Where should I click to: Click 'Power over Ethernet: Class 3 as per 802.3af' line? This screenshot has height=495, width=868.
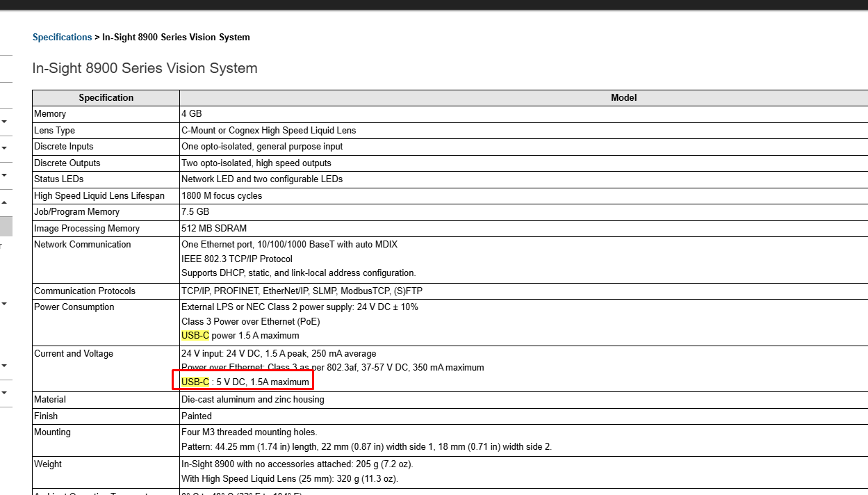pyautogui.click(x=333, y=367)
